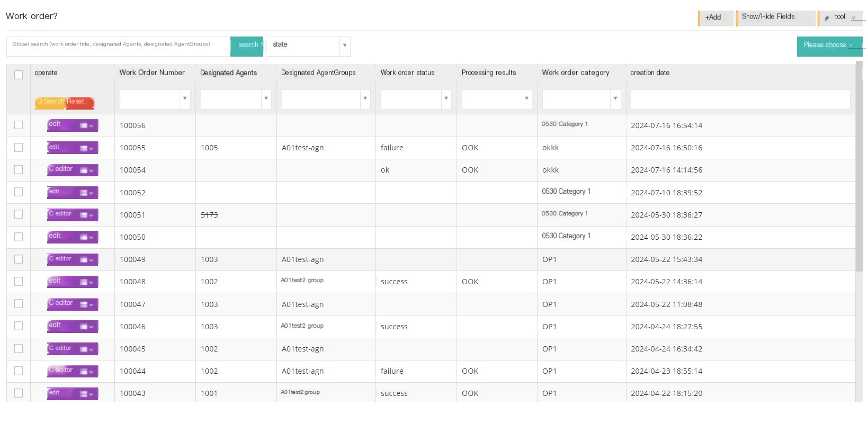Click the creation date column header

coord(650,73)
